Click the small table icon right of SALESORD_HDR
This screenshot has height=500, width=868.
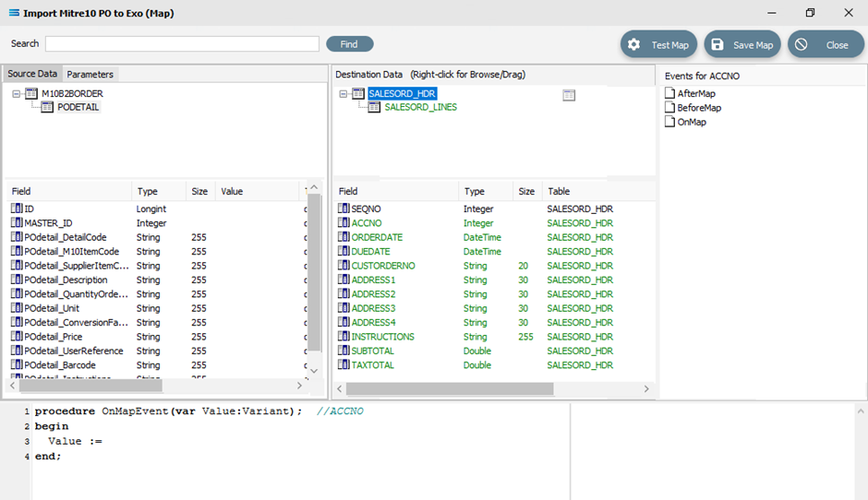(569, 95)
